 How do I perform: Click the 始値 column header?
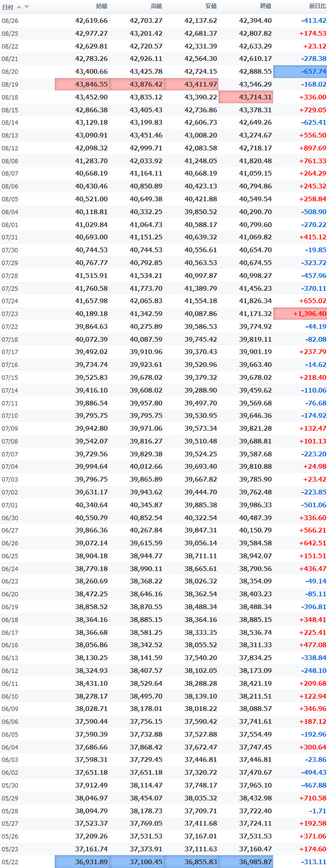click(102, 6)
